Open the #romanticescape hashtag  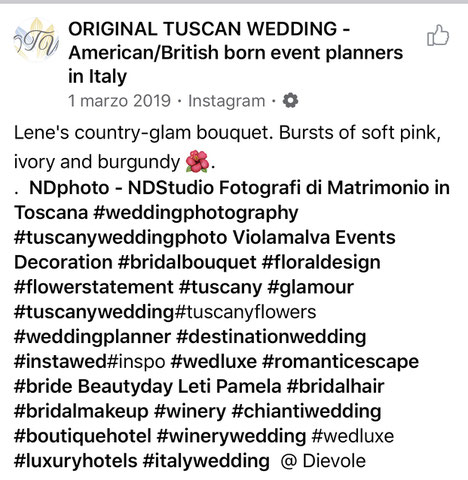point(341,362)
